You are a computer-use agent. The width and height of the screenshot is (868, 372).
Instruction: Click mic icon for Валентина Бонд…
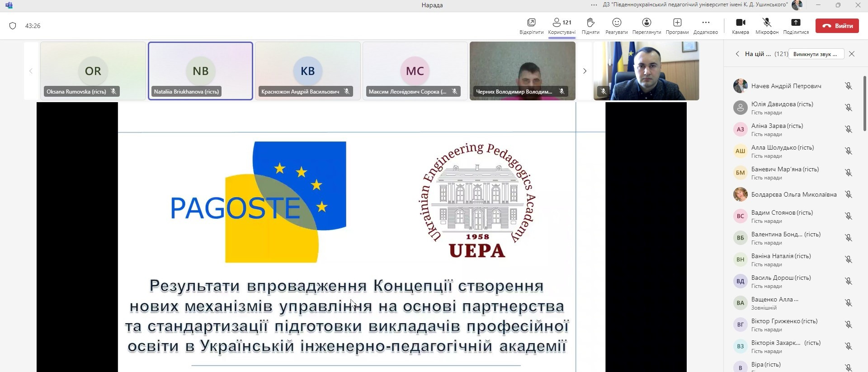coord(849,238)
